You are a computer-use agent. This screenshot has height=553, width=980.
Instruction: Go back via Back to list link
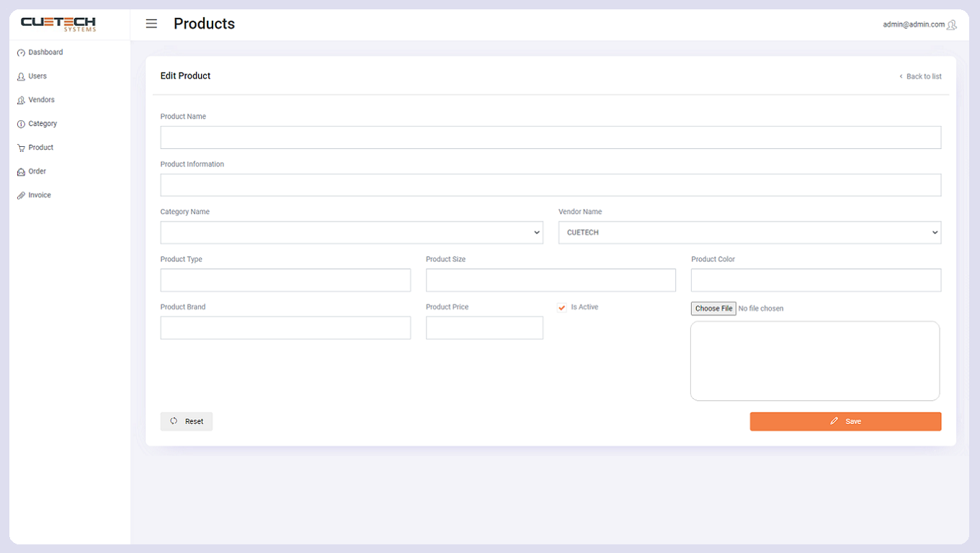coord(923,76)
